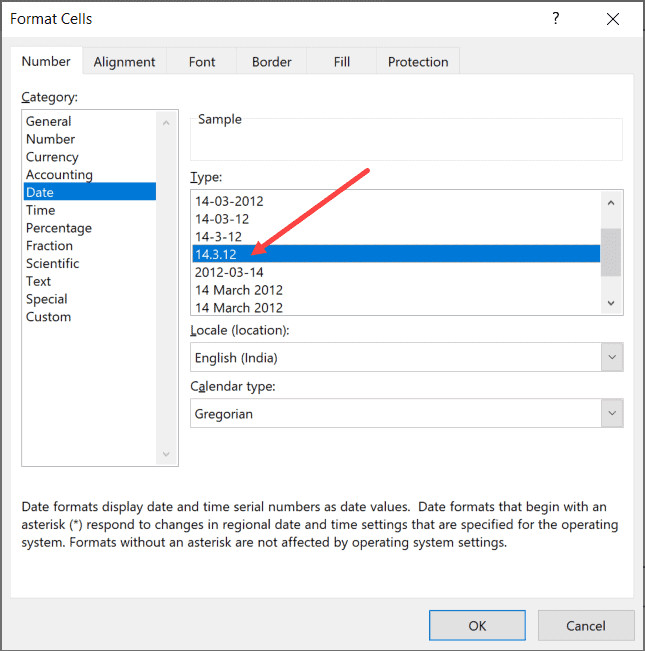Go to the Border tab

272,62
